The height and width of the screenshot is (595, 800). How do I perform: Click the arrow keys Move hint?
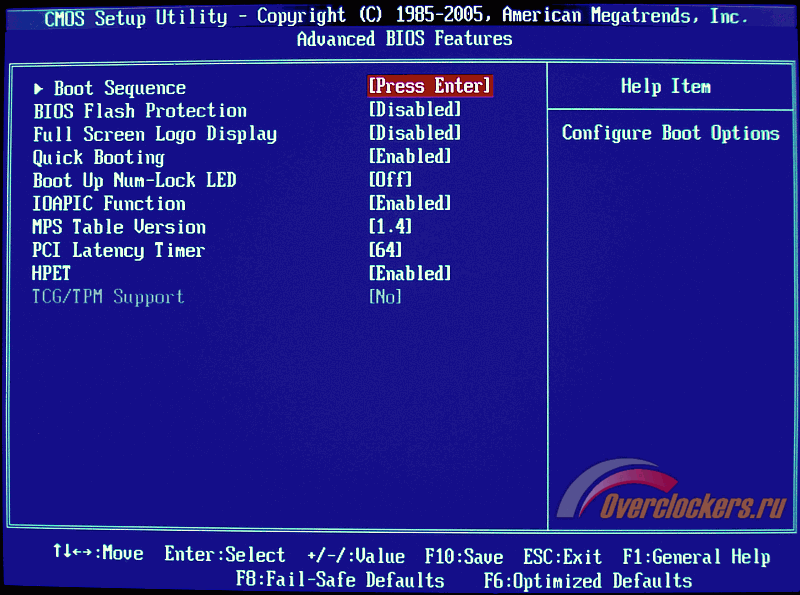click(98, 553)
